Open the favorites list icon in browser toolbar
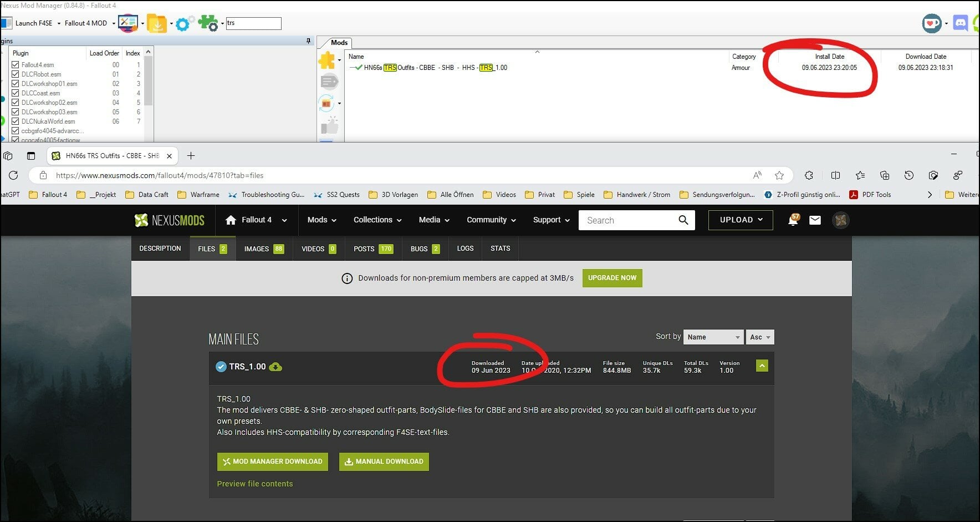This screenshot has height=522, width=980. [860, 175]
